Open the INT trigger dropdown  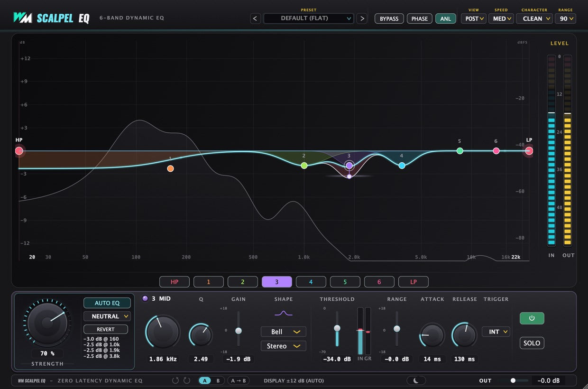click(x=496, y=332)
